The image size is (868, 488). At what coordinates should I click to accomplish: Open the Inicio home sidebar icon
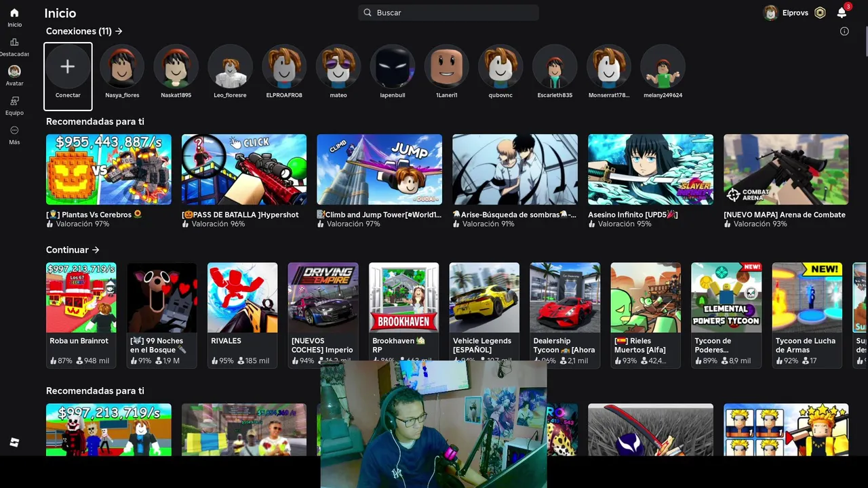[14, 13]
